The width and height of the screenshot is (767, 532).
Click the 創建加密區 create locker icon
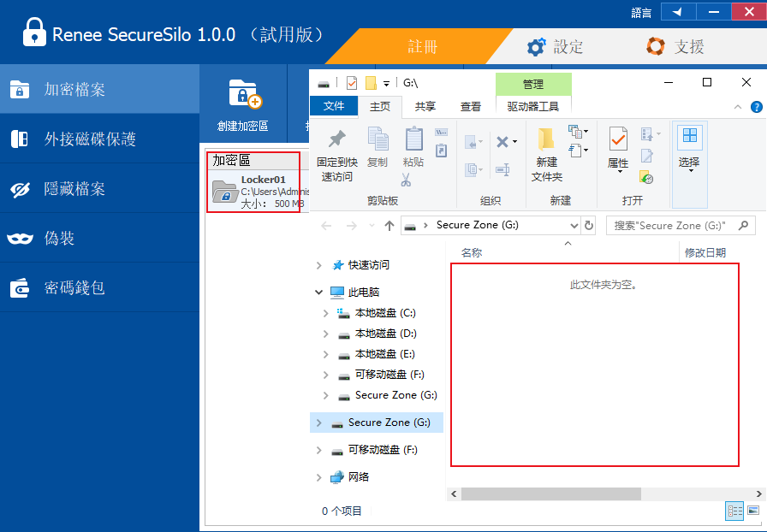(246, 93)
